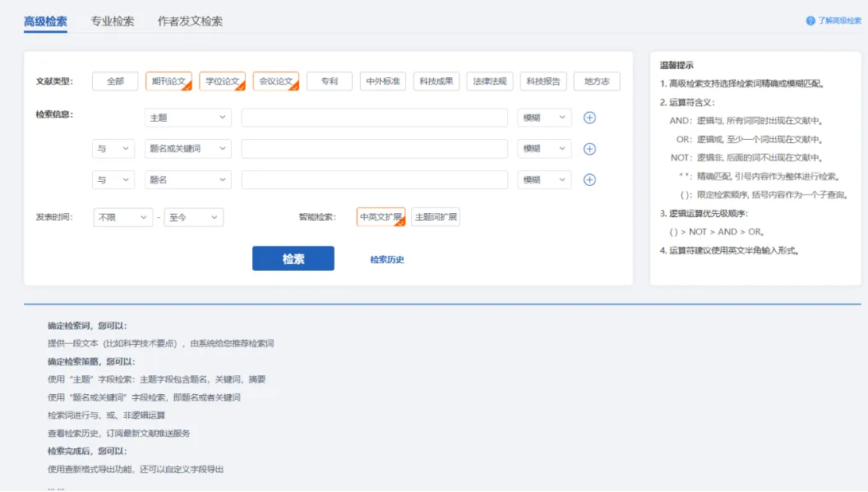868x492 pixels.
Task: Click the question mark icon beside 了解高级检索
Action: [x=810, y=21]
